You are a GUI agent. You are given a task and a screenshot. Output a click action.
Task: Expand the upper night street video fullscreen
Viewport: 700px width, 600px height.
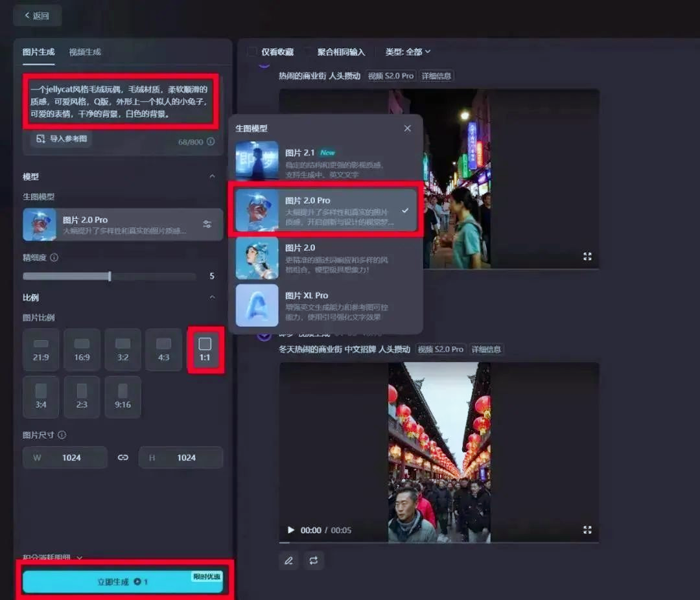pyautogui.click(x=587, y=256)
